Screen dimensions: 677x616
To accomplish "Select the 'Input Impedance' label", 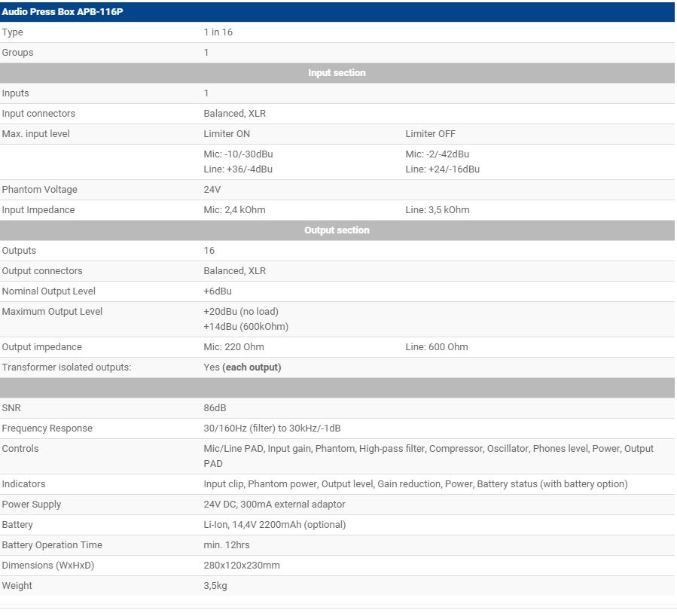I will [38, 210].
